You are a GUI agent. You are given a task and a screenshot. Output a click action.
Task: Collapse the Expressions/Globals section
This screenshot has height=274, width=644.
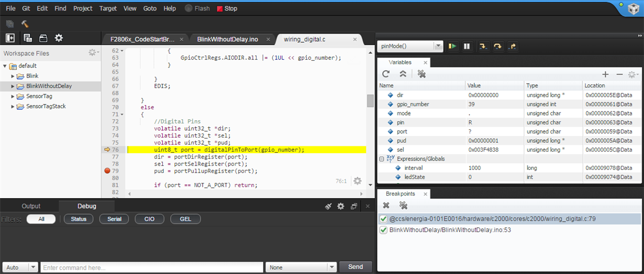coord(381,158)
